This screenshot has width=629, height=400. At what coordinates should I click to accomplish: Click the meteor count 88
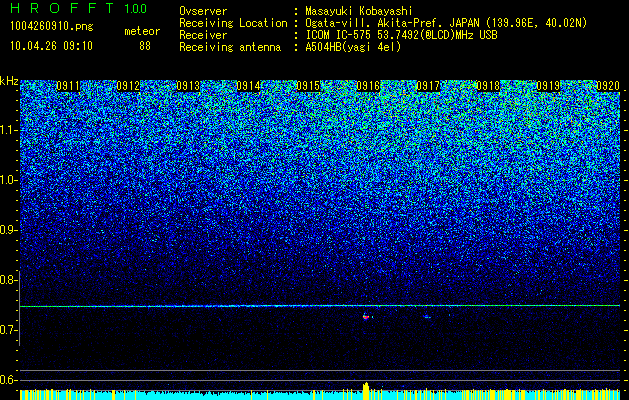pyautogui.click(x=145, y=46)
